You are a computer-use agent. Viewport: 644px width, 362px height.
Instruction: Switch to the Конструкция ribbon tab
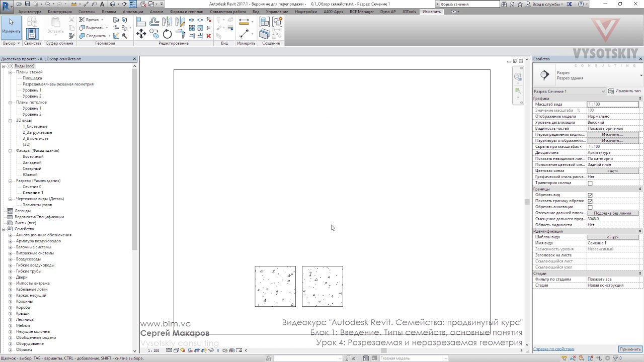(x=60, y=12)
